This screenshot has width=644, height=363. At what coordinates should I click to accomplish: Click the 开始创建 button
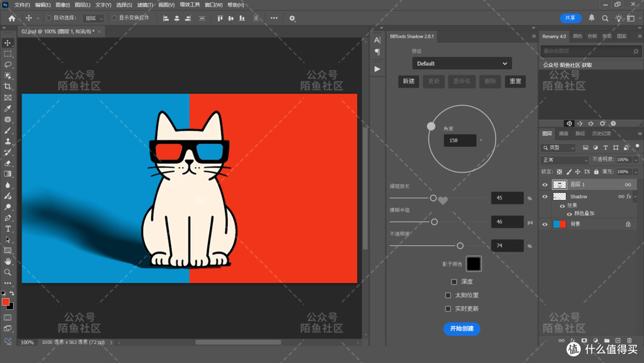[x=462, y=328]
